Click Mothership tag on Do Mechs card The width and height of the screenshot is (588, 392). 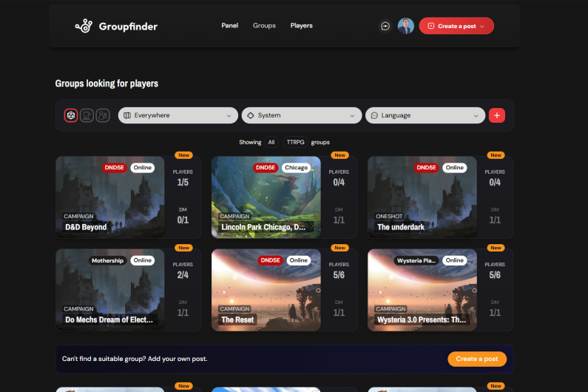tap(108, 260)
